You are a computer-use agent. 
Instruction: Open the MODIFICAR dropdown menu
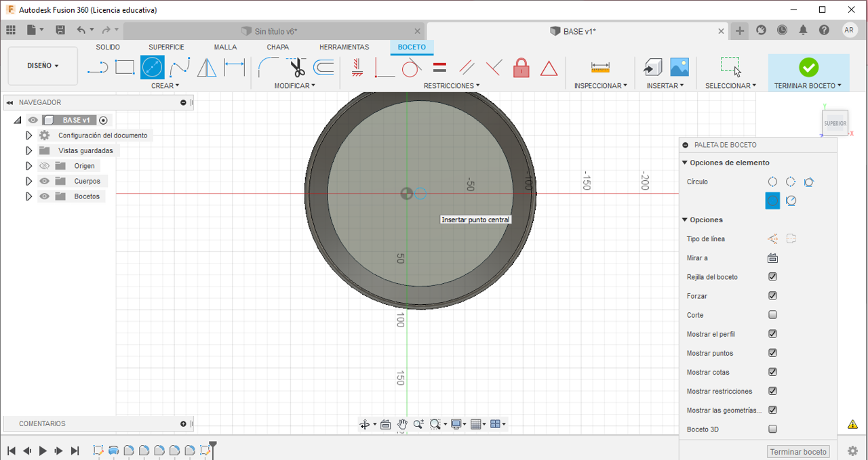tap(295, 86)
